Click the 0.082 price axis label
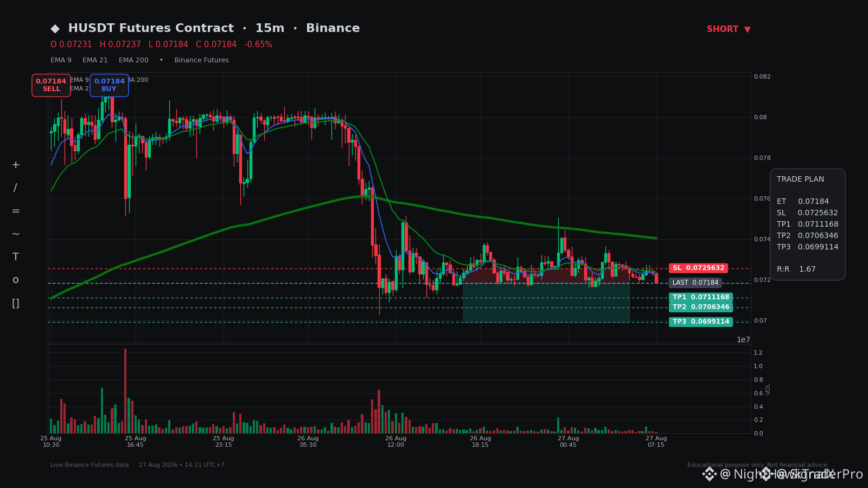Image resolution: width=868 pixels, height=488 pixels. point(762,76)
